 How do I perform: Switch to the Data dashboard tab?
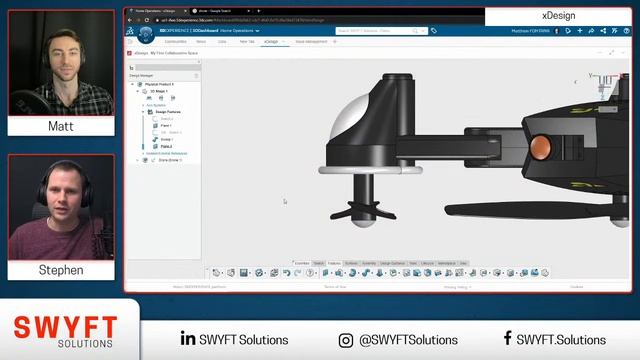click(222, 42)
